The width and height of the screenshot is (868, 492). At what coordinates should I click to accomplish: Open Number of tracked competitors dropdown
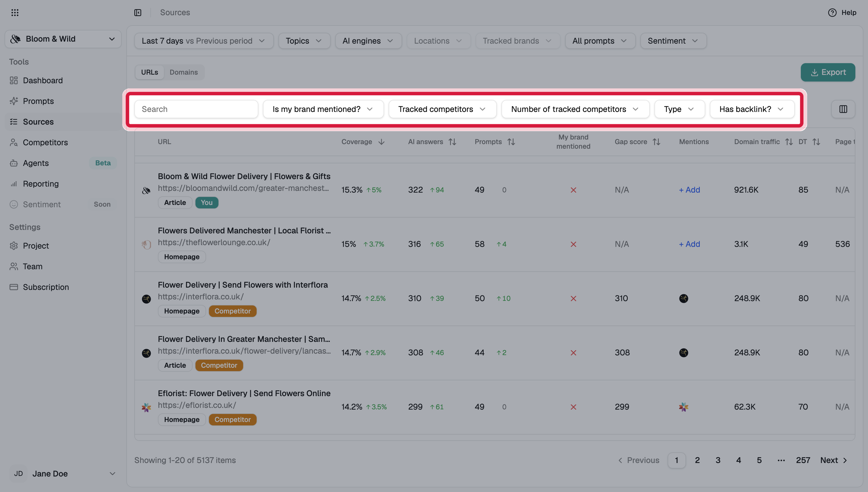tap(575, 109)
